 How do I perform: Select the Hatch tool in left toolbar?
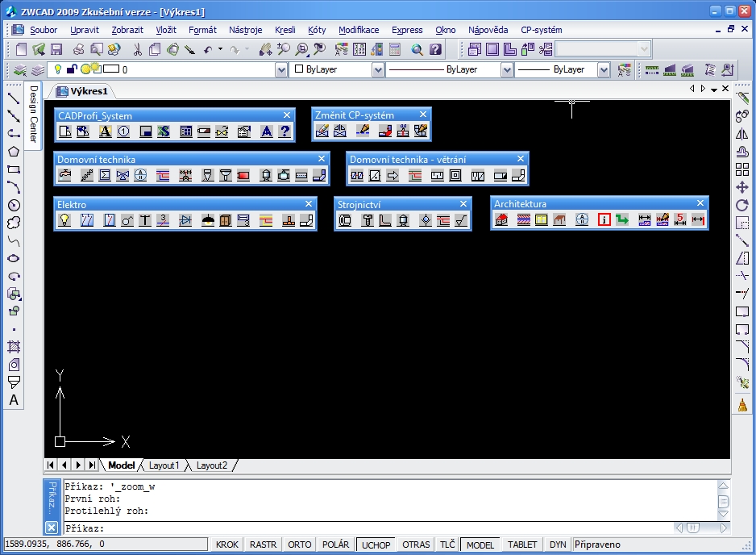(14, 347)
